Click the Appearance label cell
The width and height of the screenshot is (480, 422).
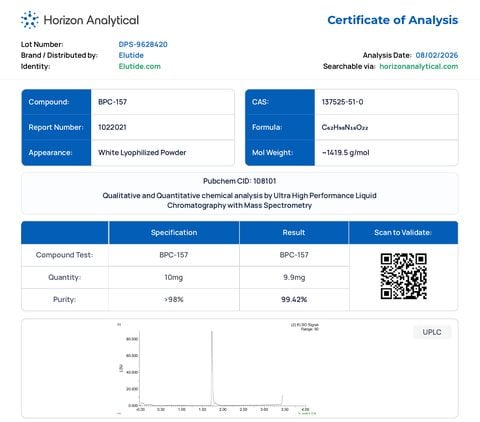pos(56,153)
